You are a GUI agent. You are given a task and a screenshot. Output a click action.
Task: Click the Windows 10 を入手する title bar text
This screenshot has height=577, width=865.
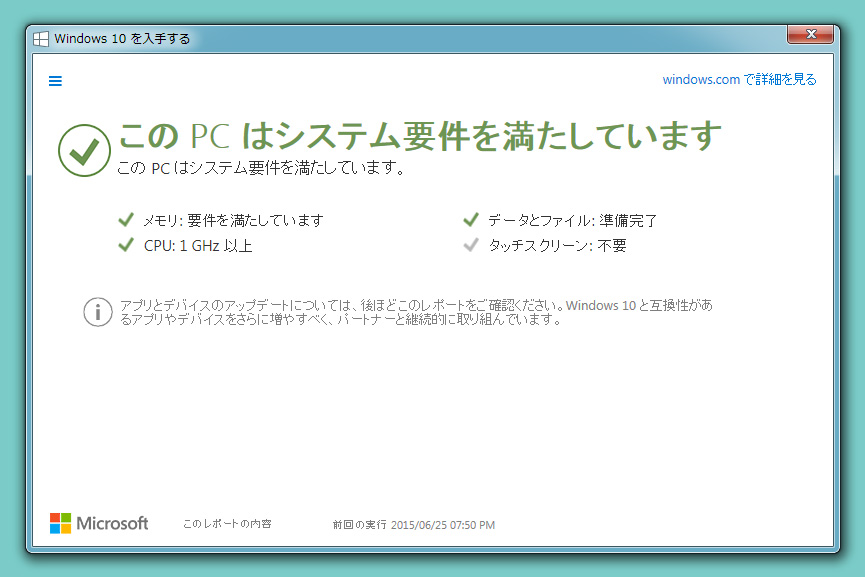pos(122,39)
